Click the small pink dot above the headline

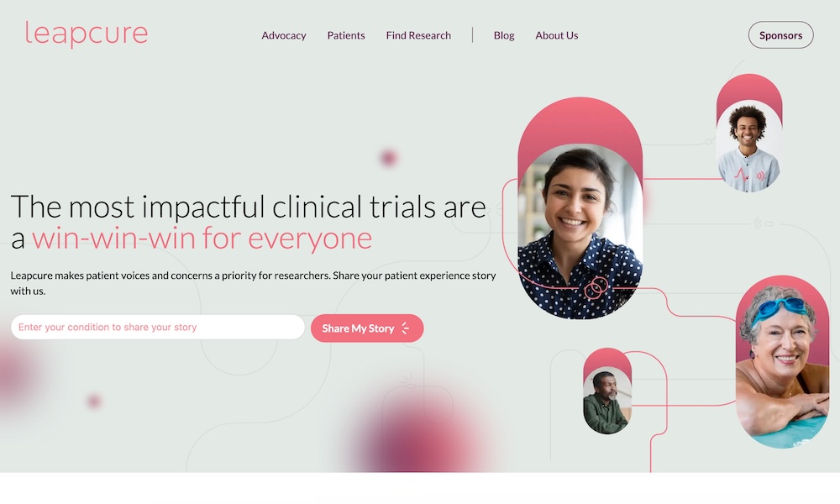pyautogui.click(x=388, y=158)
